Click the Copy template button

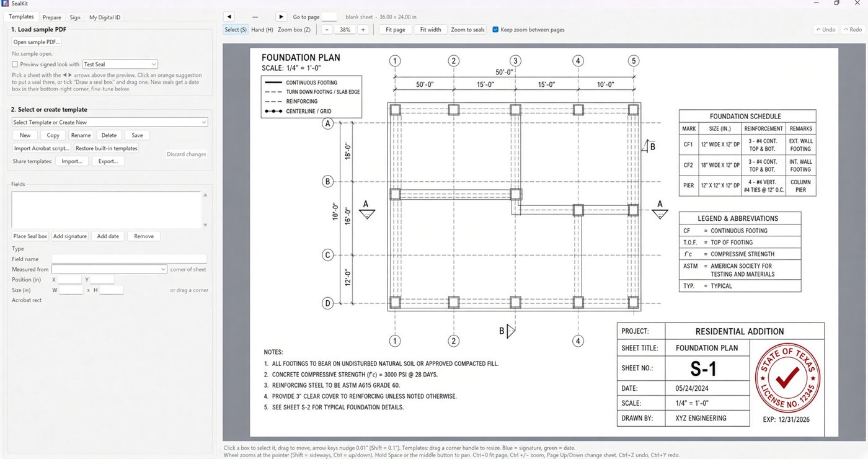(53, 135)
